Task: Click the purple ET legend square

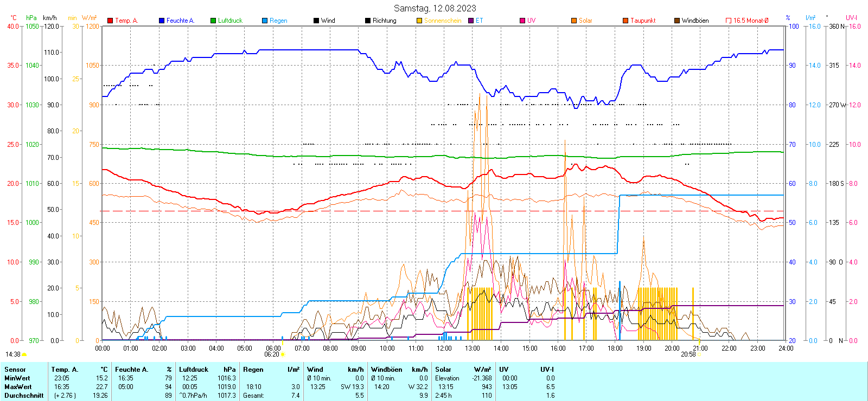Action: click(x=471, y=21)
